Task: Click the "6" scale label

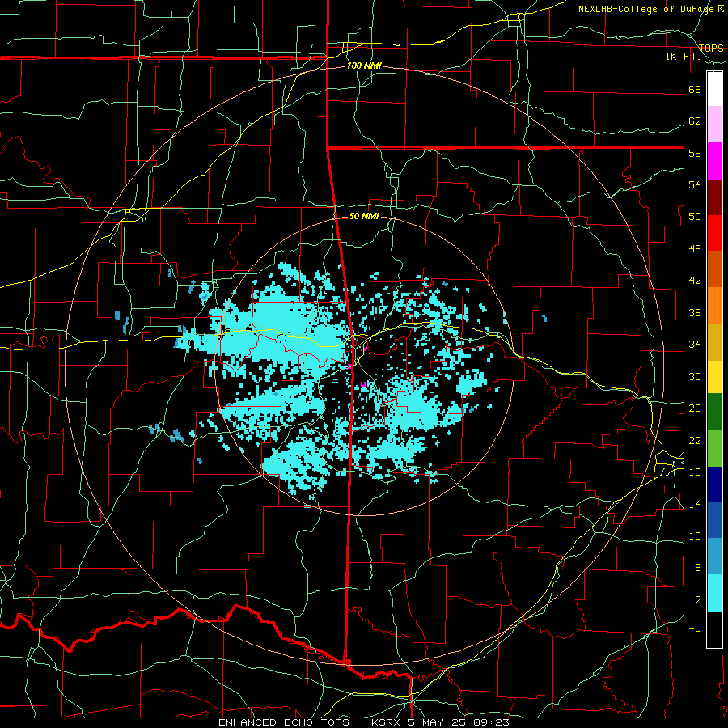Action: pyautogui.click(x=697, y=568)
